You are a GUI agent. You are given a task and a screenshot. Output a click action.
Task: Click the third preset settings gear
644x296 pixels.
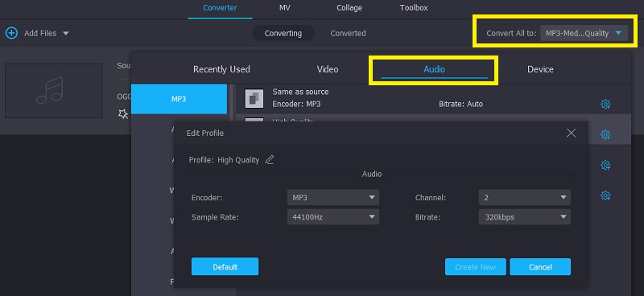605,165
